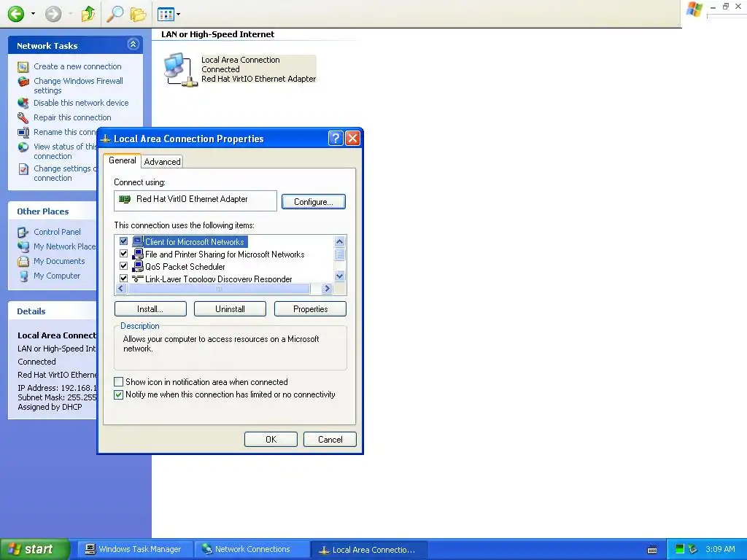This screenshot has width=747, height=560.
Task: Click the Rename this connection icon
Action: click(x=23, y=133)
